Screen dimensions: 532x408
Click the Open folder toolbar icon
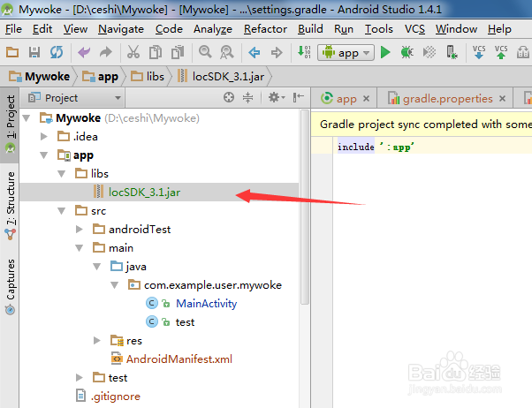(12, 53)
